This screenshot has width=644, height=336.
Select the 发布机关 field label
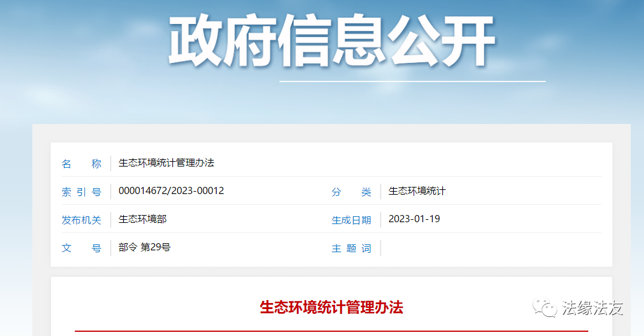[x=81, y=220]
